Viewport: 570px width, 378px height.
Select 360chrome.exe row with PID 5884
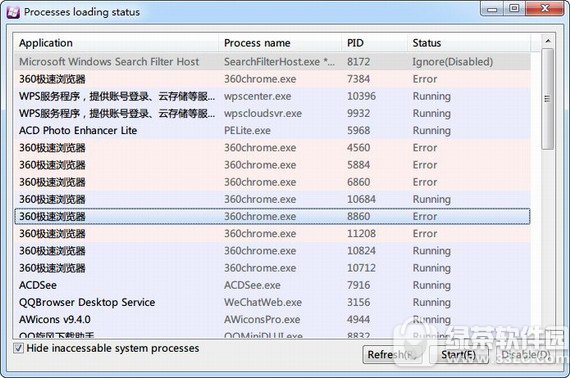[x=272, y=165]
